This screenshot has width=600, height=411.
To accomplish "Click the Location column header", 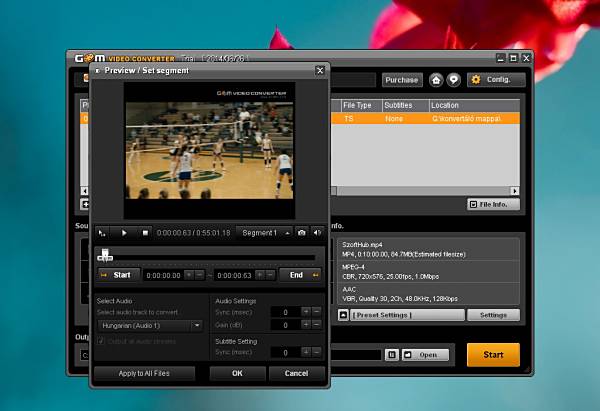I will tap(474, 105).
